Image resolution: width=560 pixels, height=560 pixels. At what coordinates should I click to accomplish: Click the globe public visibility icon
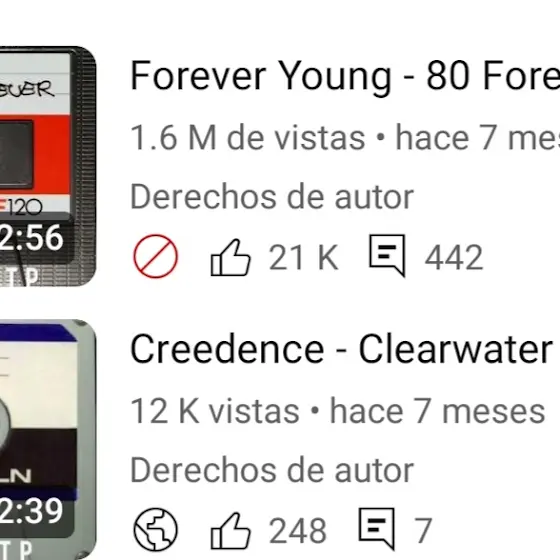click(x=155, y=529)
